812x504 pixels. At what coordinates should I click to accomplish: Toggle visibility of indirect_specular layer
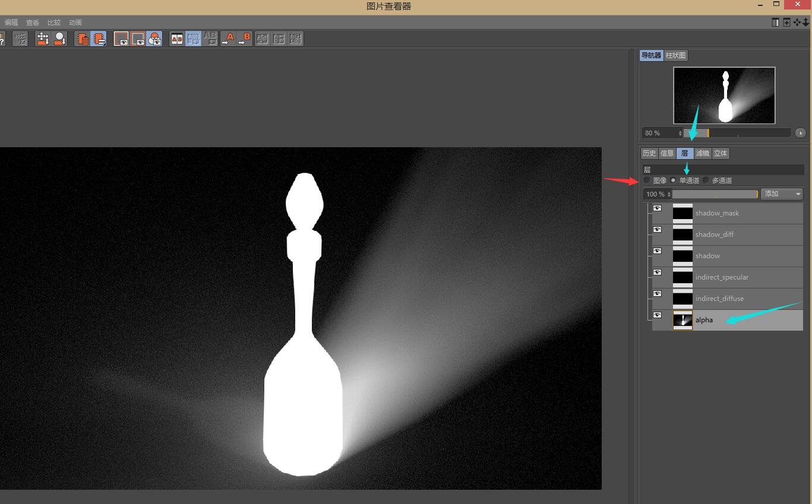657,272
